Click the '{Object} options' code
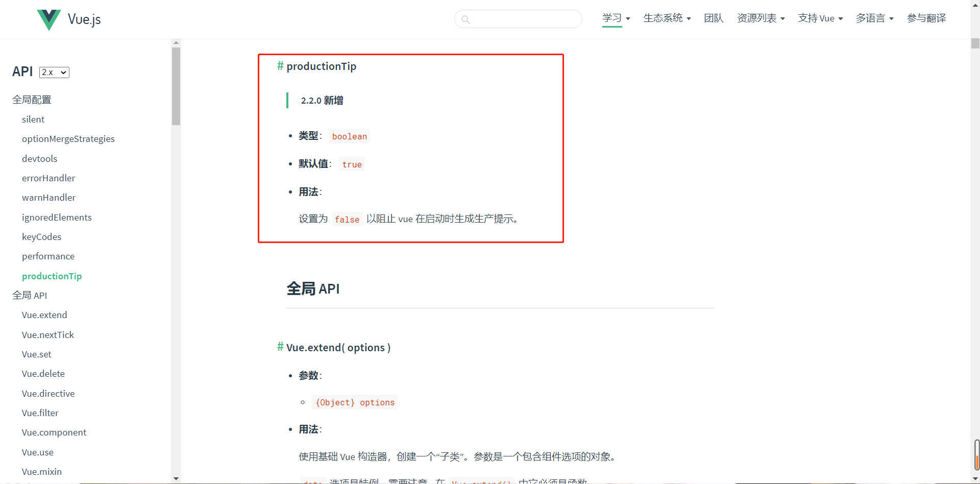This screenshot has width=980, height=484. pyautogui.click(x=355, y=402)
